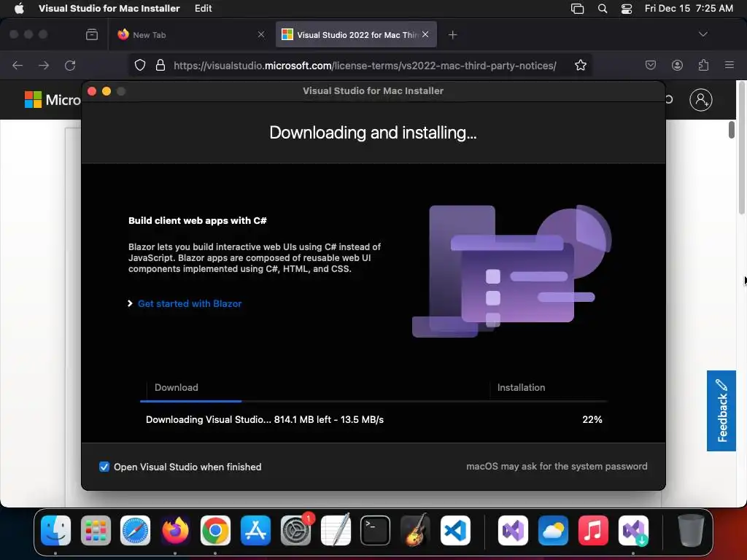The image size is (747, 560).
Task: Open System Settings from the Dock
Action: 295,530
